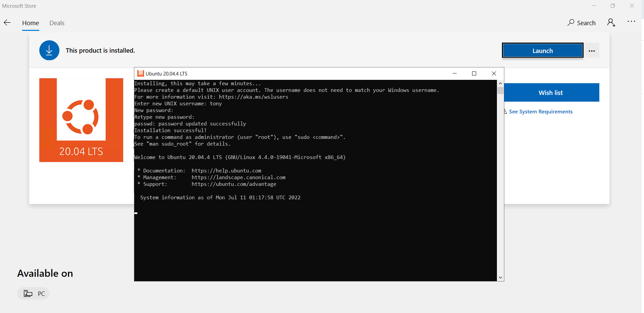This screenshot has height=313, width=644.
Task: Close the Ubuntu 20.04.4 LTS terminal
Action: pyautogui.click(x=494, y=73)
